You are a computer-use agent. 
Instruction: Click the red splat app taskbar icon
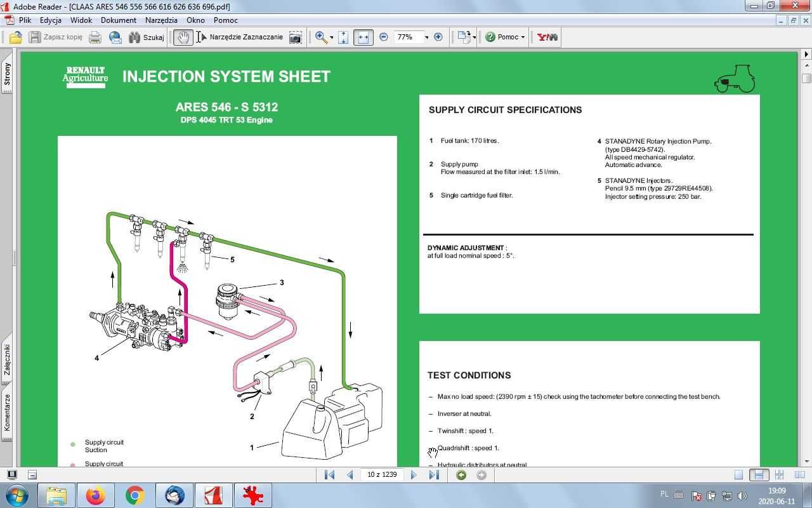point(252,495)
